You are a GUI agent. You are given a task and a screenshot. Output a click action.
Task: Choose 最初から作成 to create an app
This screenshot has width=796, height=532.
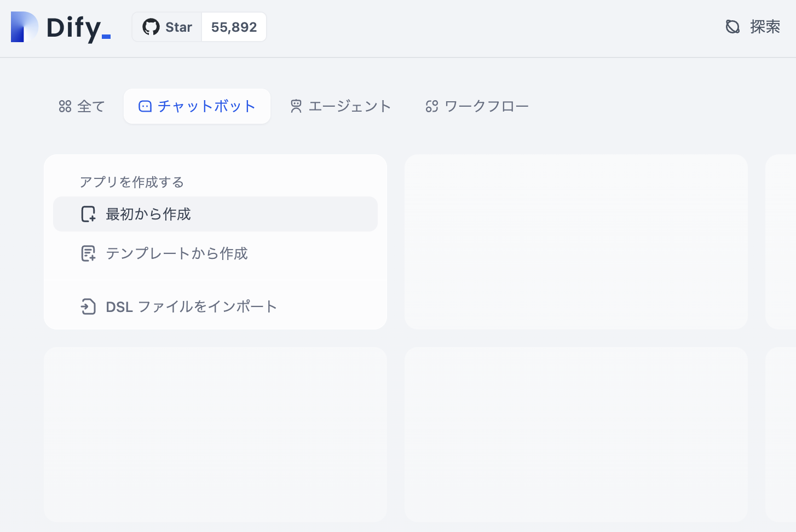coord(148,214)
